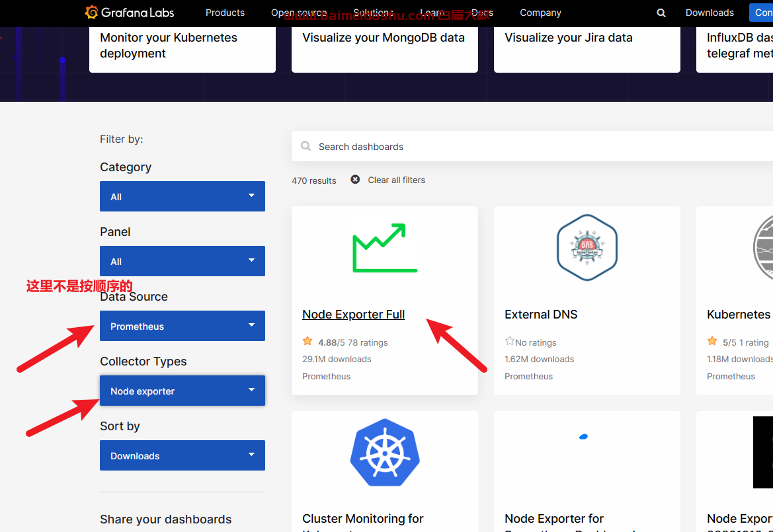Image resolution: width=773 pixels, height=532 pixels.
Task: Click the 29.1M downloads text
Action: [x=337, y=359]
